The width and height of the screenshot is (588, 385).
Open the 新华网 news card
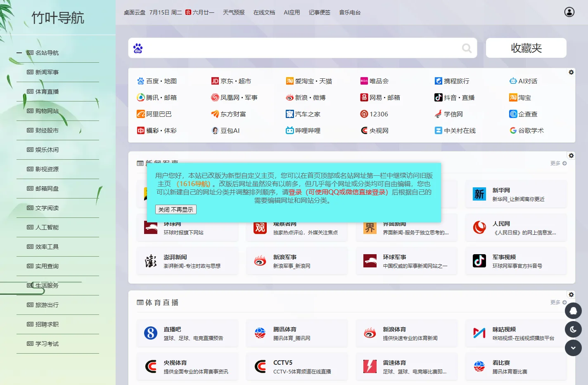[516, 194]
